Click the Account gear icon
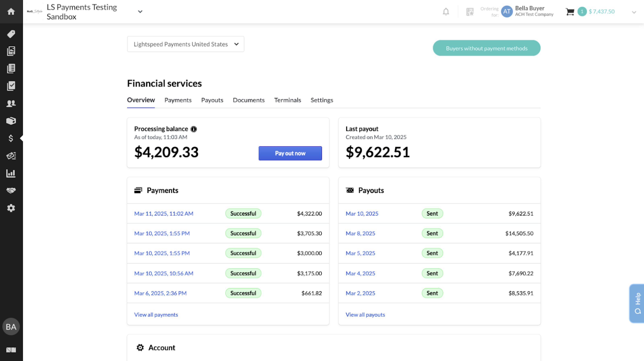644x361 pixels. coord(140,348)
